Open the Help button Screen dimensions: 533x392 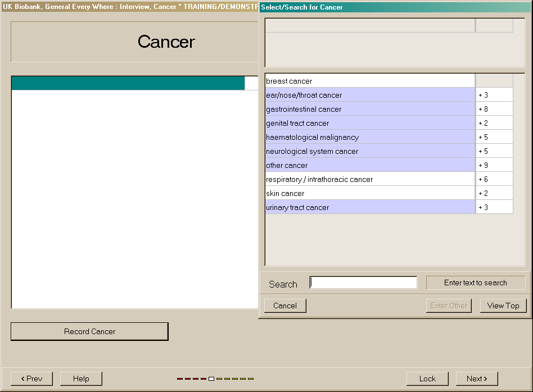point(81,379)
